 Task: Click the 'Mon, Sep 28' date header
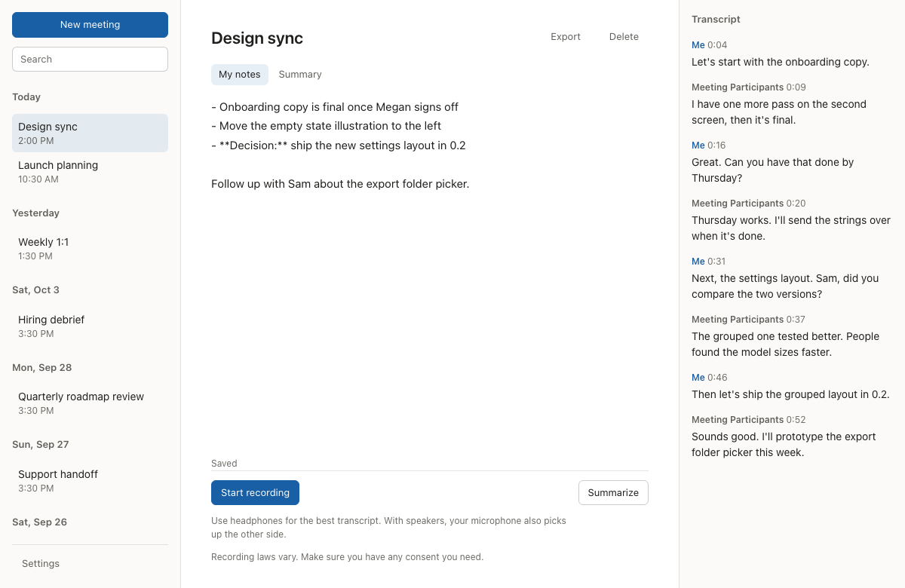coord(41,368)
